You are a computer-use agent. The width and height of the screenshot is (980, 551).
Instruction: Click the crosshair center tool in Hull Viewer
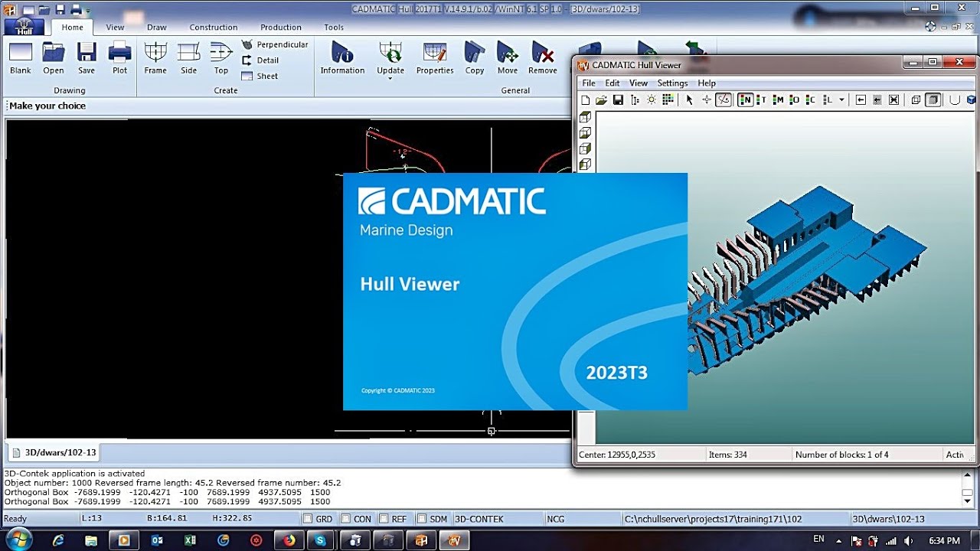(x=707, y=99)
